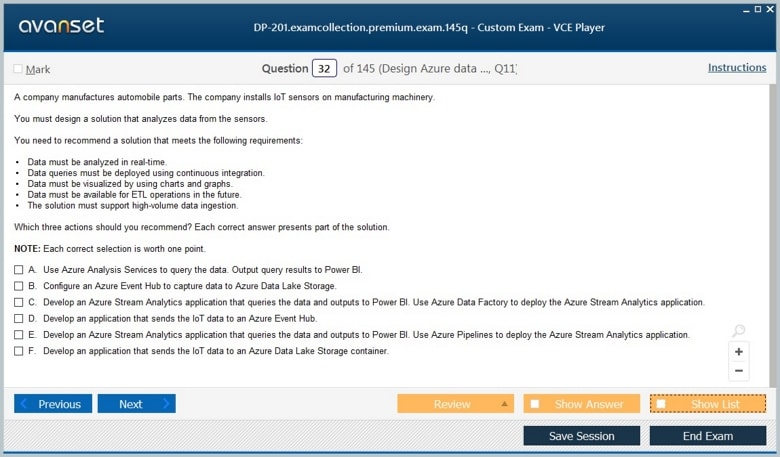
Task: Open the Instructions link
Action: click(737, 68)
